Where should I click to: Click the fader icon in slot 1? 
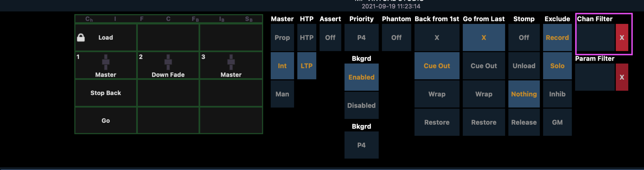tap(106, 62)
